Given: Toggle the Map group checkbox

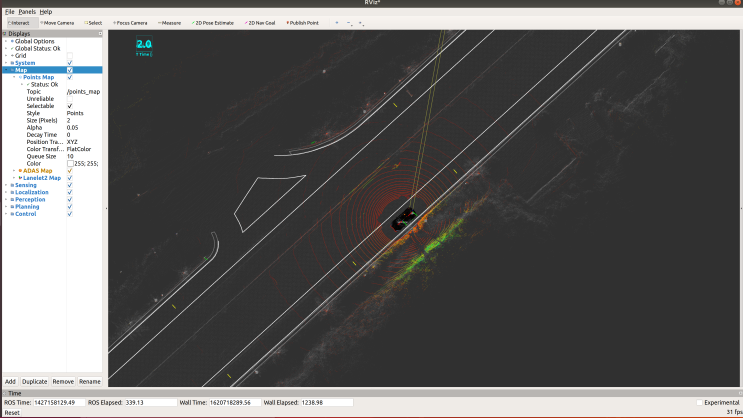Looking at the screenshot, I should point(70,70).
